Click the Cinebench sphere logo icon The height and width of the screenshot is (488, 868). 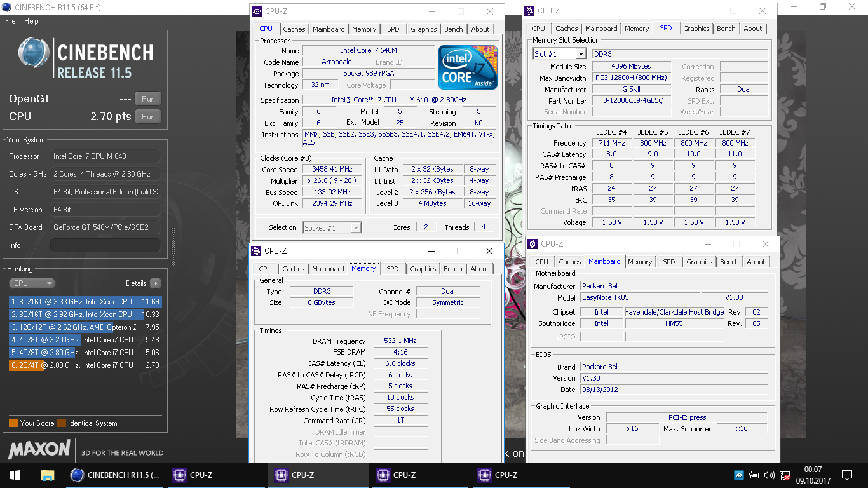coord(34,53)
